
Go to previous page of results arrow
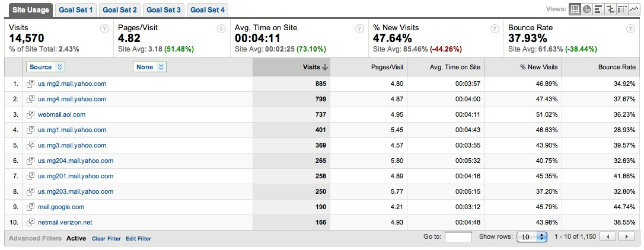pos(608,237)
